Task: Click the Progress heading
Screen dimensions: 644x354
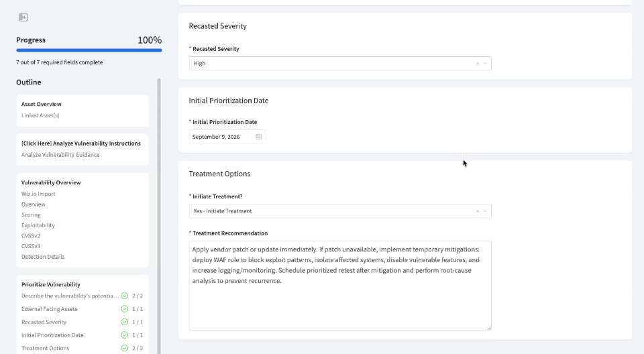Action: pyautogui.click(x=31, y=40)
